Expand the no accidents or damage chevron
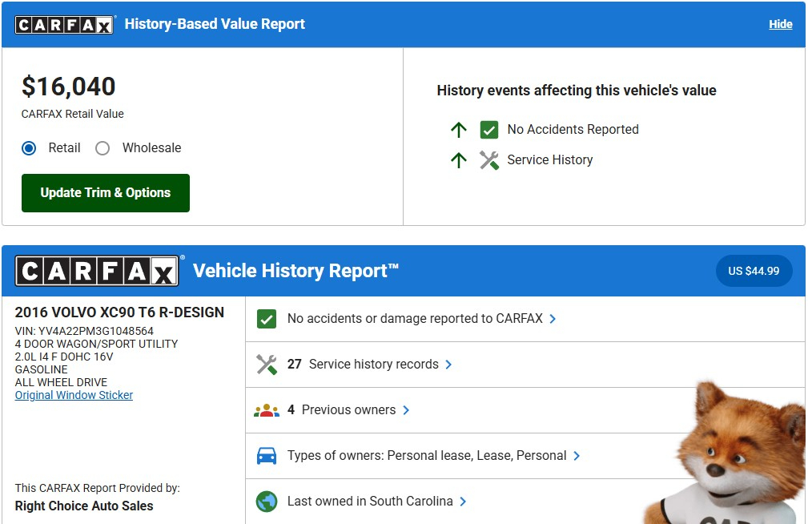The image size is (812, 524). (x=553, y=319)
